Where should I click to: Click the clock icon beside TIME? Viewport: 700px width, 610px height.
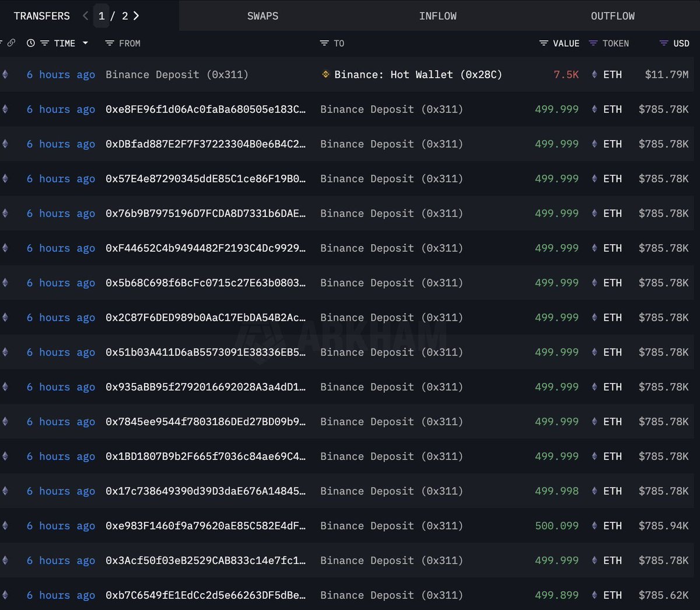[x=30, y=43]
